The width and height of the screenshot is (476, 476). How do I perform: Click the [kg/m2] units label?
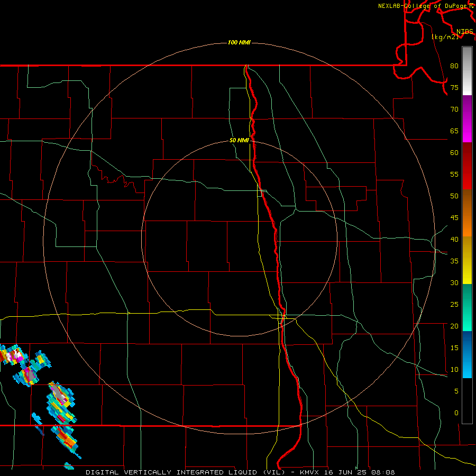[445, 37]
